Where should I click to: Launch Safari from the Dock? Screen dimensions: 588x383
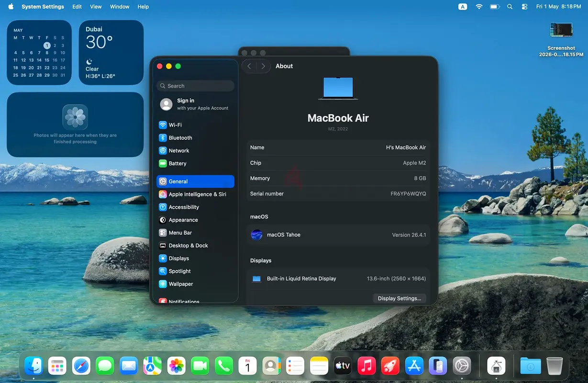[81, 366]
